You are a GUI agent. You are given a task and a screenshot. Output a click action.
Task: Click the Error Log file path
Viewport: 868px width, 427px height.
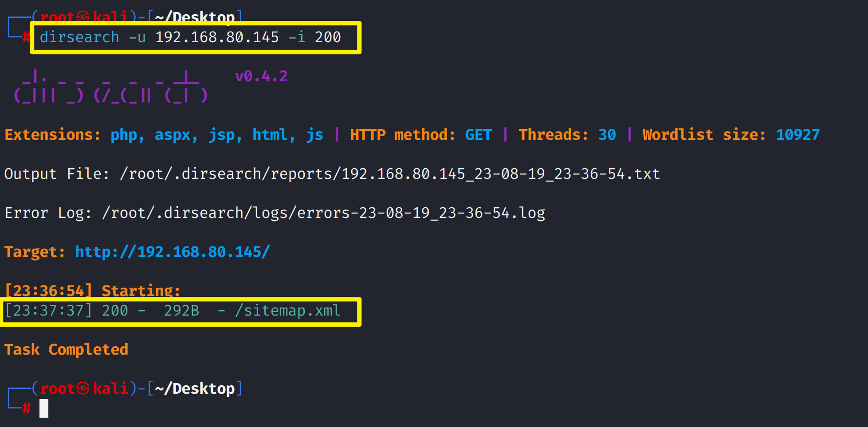point(323,213)
